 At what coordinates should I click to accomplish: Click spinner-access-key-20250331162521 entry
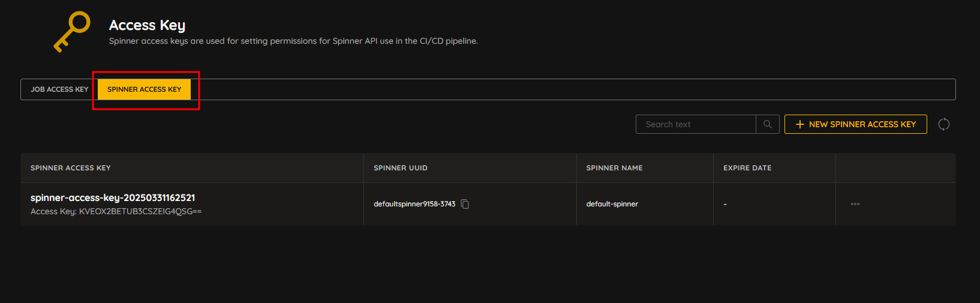[113, 197]
